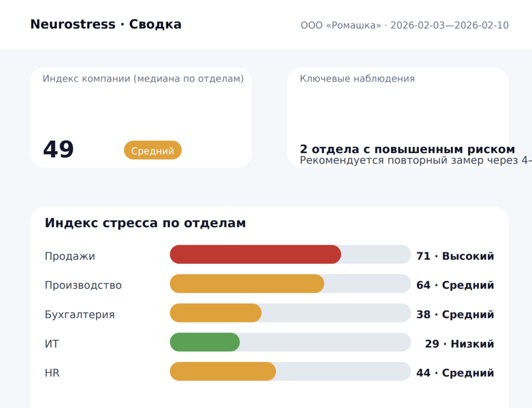Click the orange Производство stress bar
This screenshot has width=532, height=408.
247,284
